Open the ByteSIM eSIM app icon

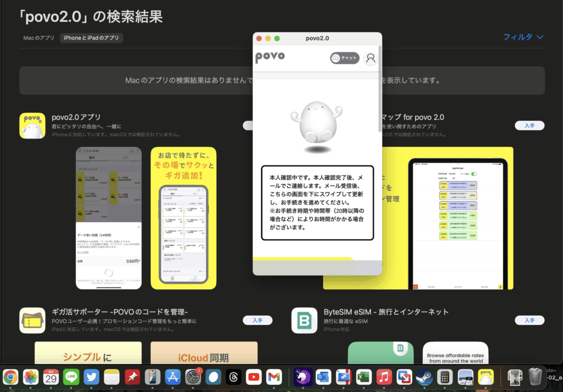[304, 320]
